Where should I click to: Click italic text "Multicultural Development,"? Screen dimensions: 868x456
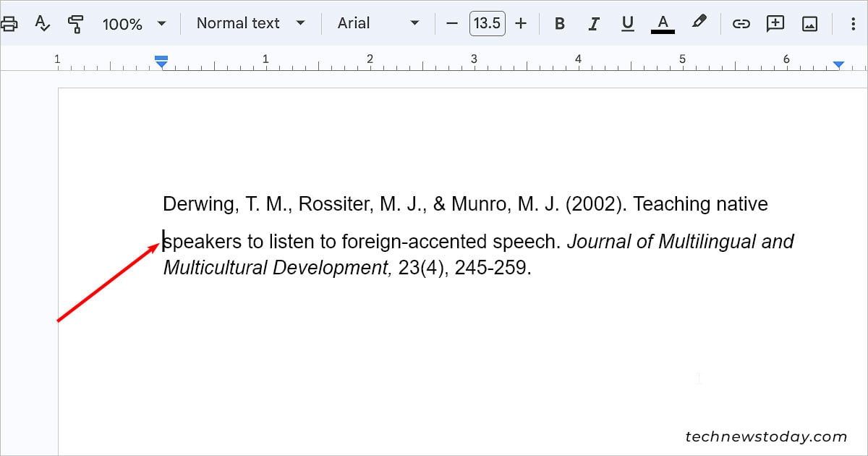(x=278, y=268)
